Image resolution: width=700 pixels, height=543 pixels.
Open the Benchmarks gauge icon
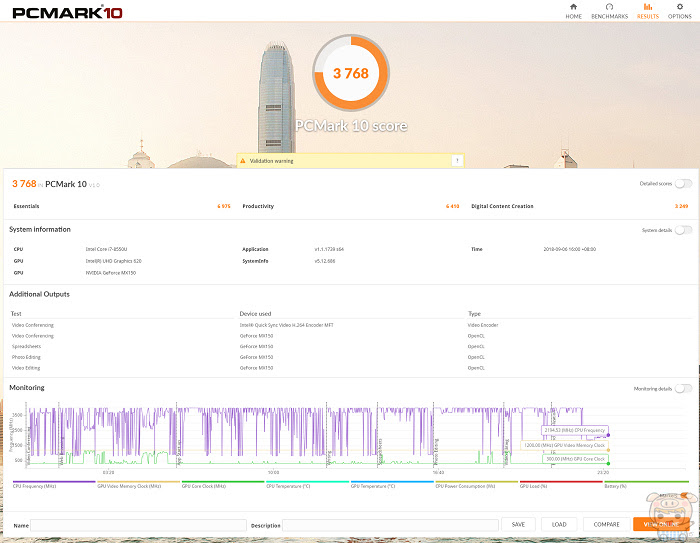click(x=609, y=7)
